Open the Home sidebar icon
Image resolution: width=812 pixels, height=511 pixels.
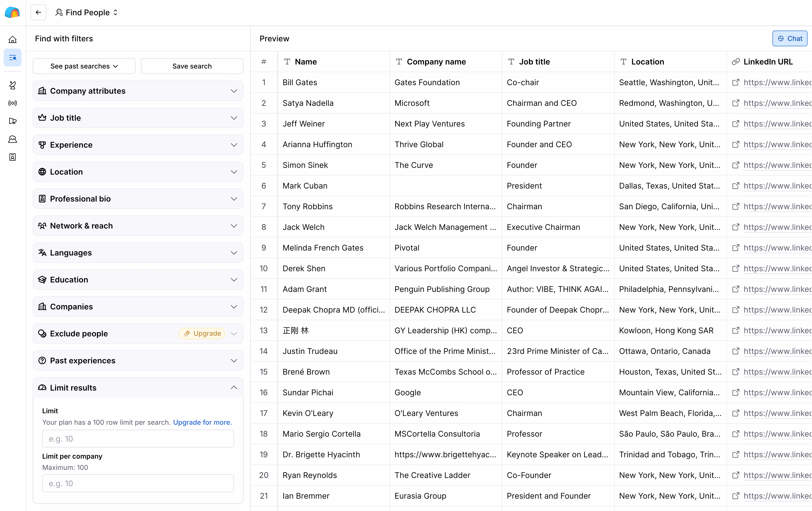pyautogui.click(x=13, y=40)
